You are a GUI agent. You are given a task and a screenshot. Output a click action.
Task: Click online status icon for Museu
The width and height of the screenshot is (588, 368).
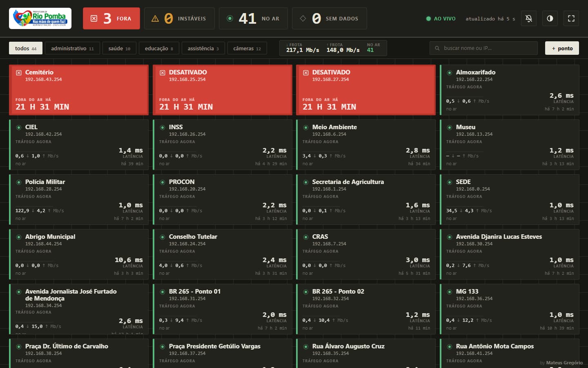(x=450, y=127)
